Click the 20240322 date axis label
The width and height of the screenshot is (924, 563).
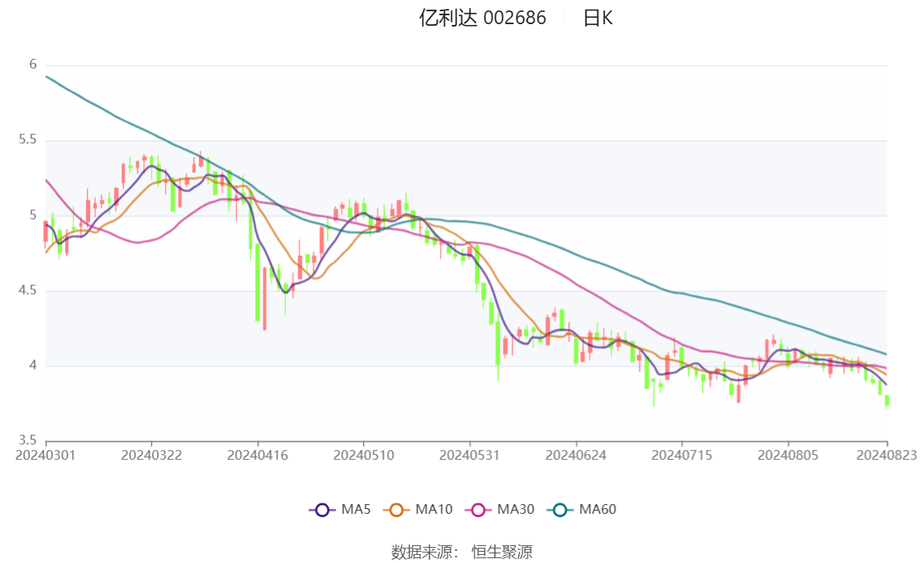[x=151, y=455]
